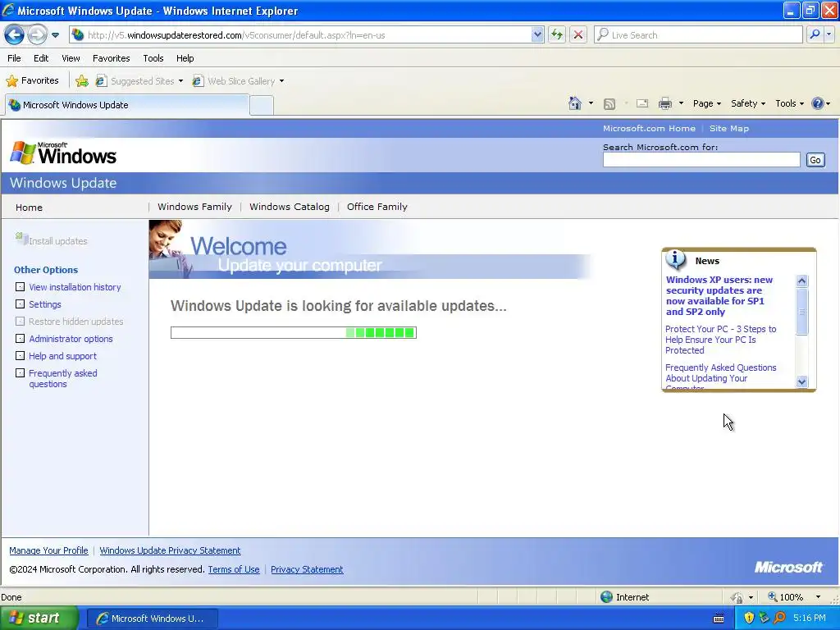The height and width of the screenshot is (630, 840).
Task: Click the Security Center shield tray icon
Action: 749,619
